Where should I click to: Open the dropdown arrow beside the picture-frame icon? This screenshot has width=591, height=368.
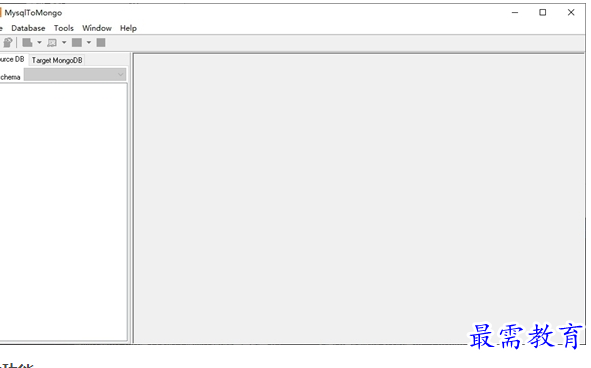click(64, 43)
